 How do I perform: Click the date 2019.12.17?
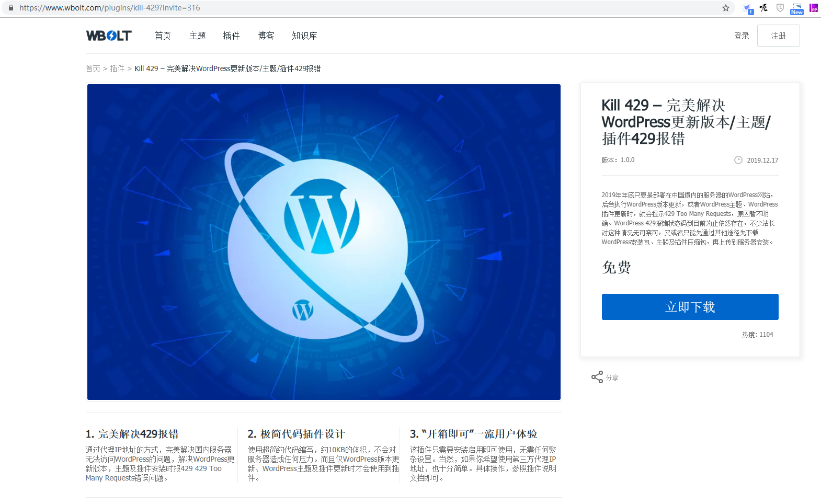point(762,161)
